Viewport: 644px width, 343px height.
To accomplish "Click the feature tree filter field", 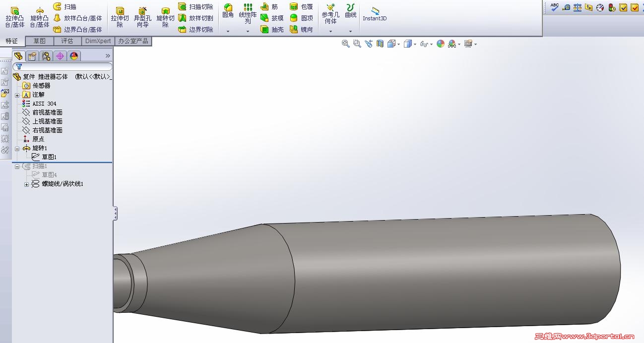I will click(x=63, y=66).
